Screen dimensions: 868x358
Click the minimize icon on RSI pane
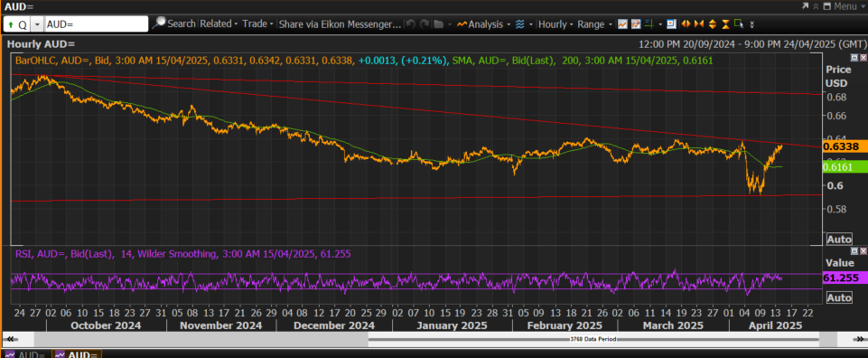point(854,251)
